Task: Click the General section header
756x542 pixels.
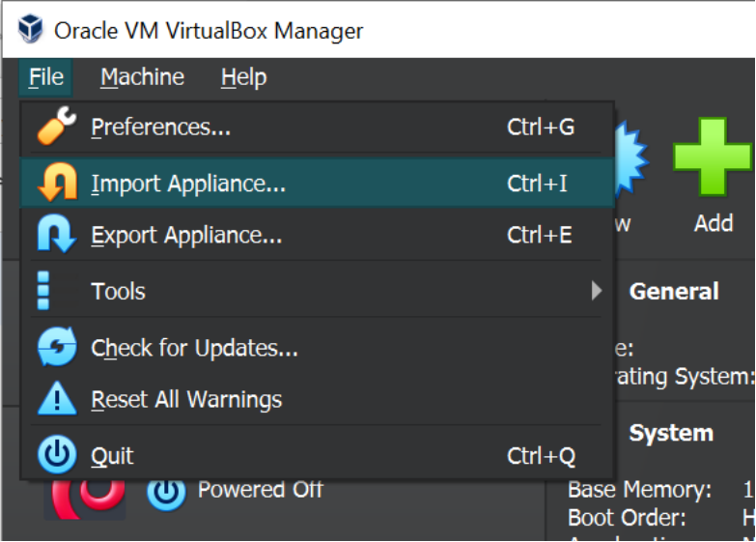Action: (674, 291)
